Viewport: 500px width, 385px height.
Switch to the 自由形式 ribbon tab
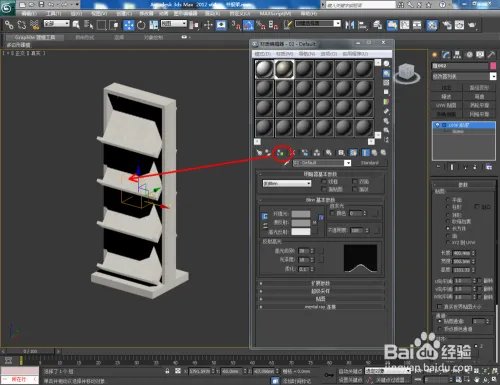tap(85, 37)
